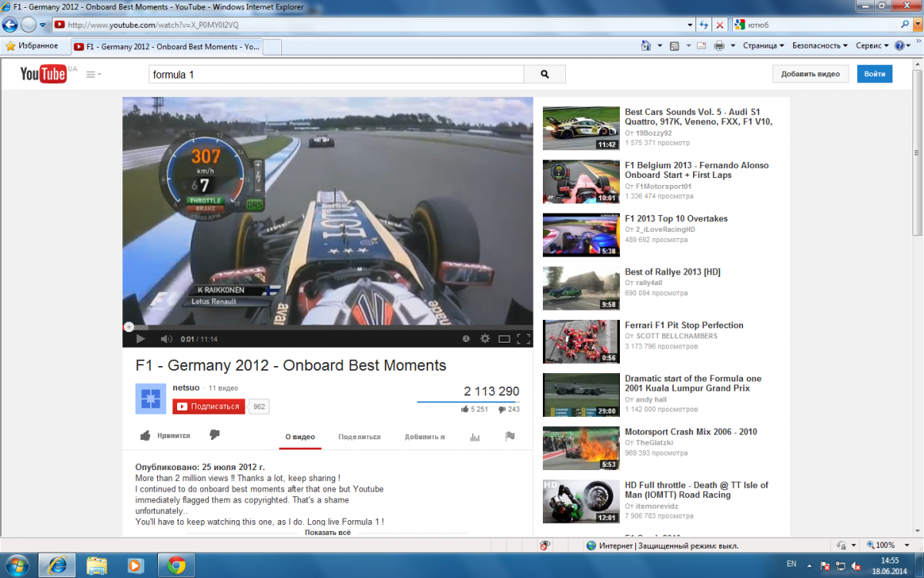Click the Подписаться subscribe button

(x=209, y=406)
